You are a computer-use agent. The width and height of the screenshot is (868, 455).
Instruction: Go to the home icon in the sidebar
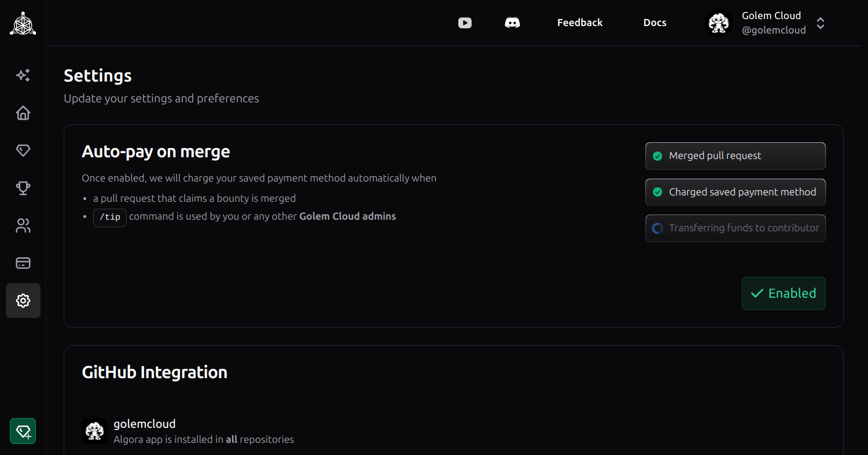(23, 113)
